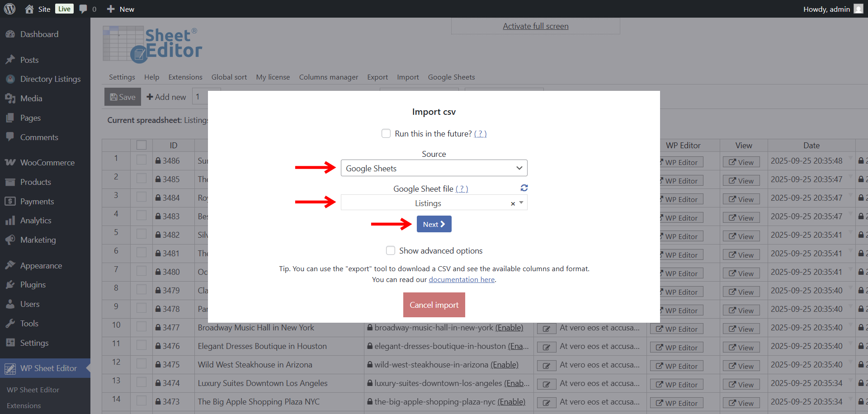Image resolution: width=868 pixels, height=414 pixels.
Task: Open help link for Run in future
Action: [x=480, y=134]
